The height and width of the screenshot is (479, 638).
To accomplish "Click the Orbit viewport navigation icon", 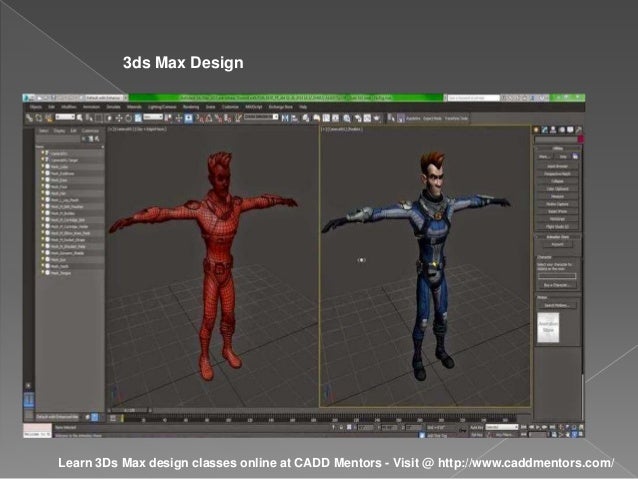I will (x=574, y=435).
